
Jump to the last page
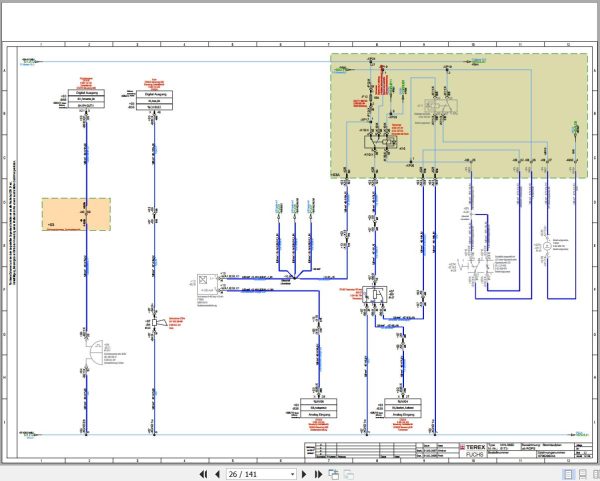318,474
